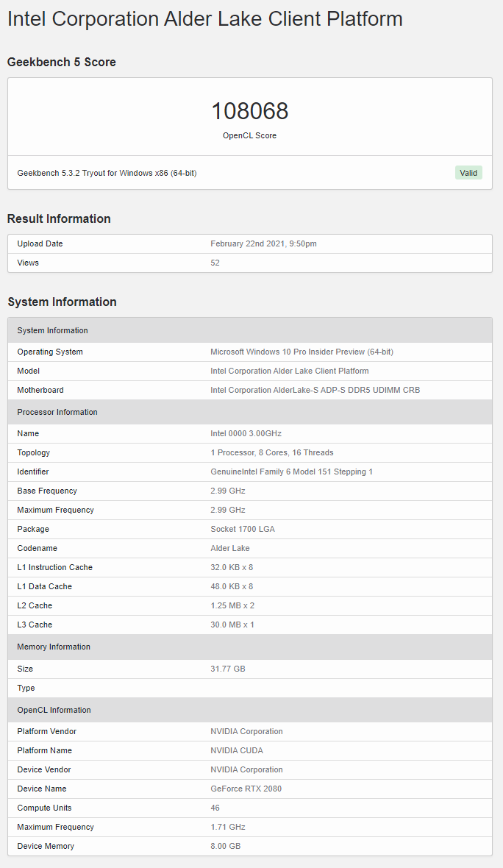503x868 pixels.
Task: Click 'Geekbench 5.3.2 Tryout for Windows x86 (64-bit)' text
Action: pyautogui.click(x=107, y=173)
